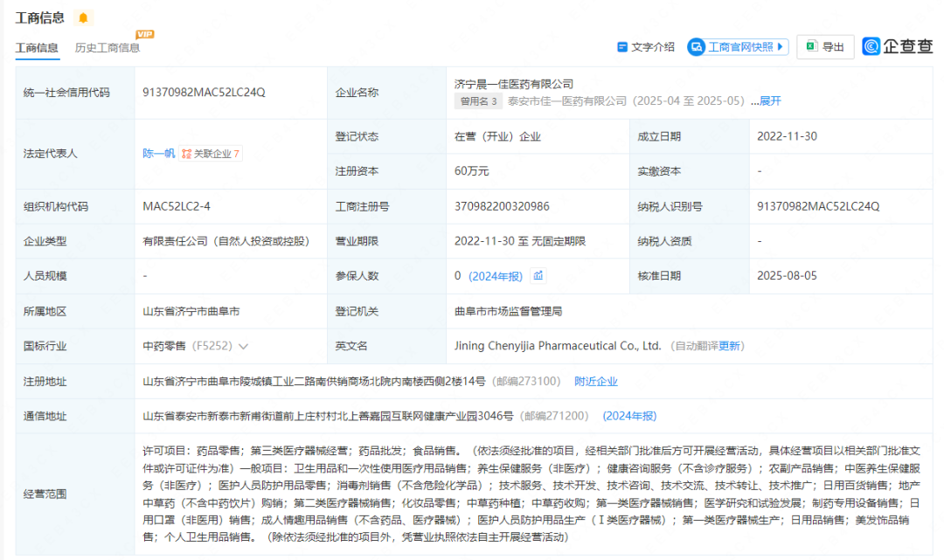Screen dimensions: 944x560
Task: Select registration authority 曲阜市市场监督管理局
Action: (508, 312)
